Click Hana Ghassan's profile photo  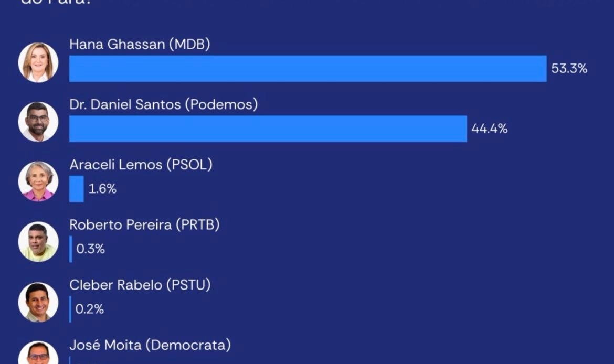(38, 62)
